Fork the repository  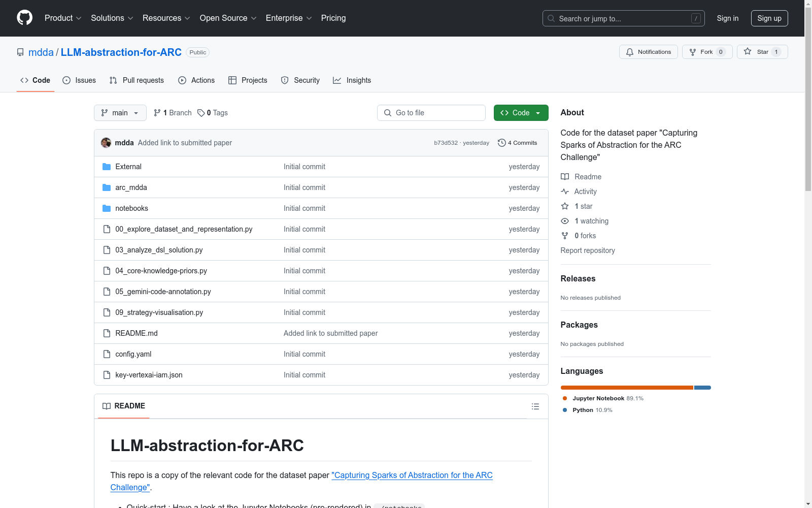point(707,52)
